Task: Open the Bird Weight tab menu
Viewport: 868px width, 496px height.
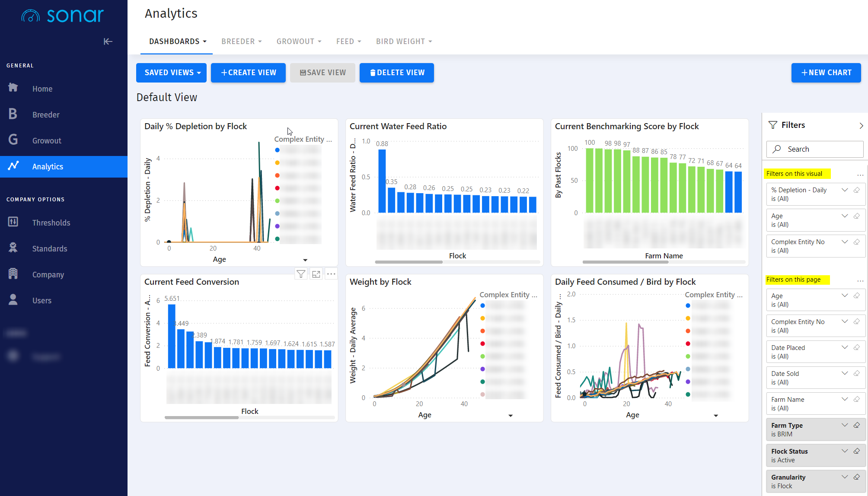Action: point(404,41)
